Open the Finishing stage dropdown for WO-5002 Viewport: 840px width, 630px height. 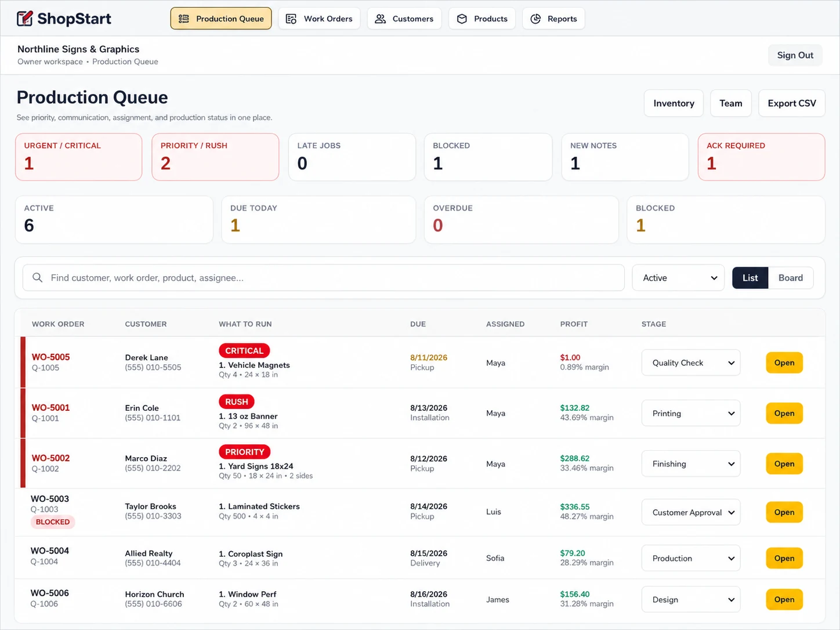point(691,464)
